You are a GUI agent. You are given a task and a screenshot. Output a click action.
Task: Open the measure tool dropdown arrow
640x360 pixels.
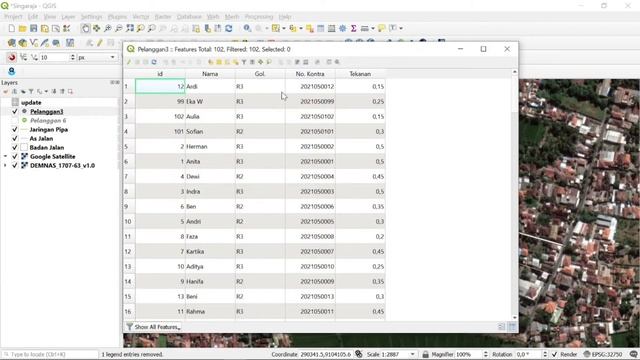(x=373, y=28)
